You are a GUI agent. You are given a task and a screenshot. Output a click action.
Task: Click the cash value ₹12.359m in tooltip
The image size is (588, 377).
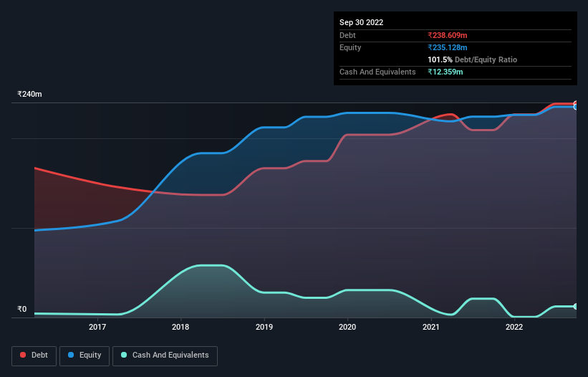[445, 72]
